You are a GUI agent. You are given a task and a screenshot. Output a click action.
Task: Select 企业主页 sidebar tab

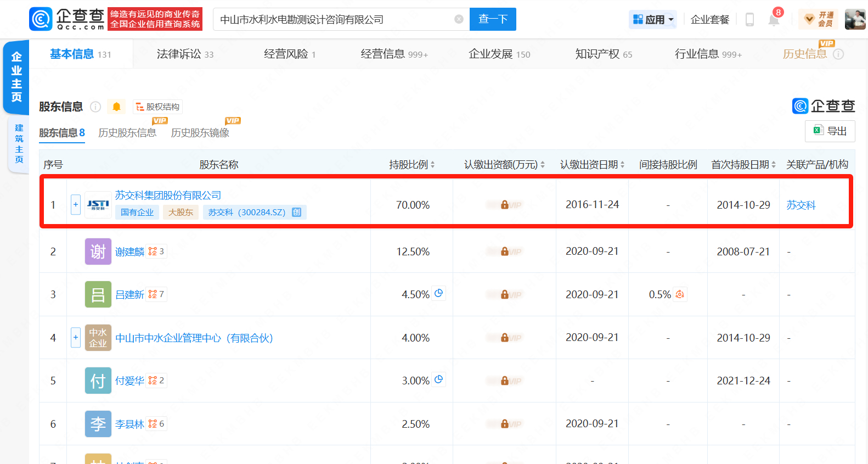tap(16, 77)
